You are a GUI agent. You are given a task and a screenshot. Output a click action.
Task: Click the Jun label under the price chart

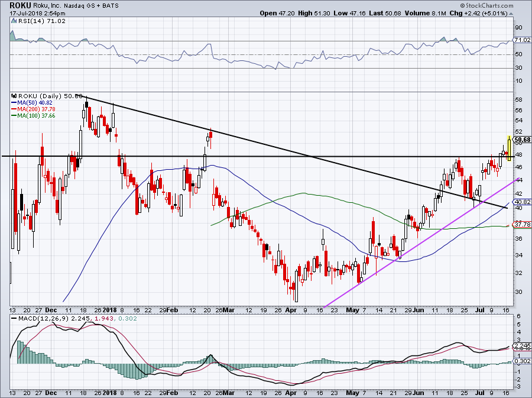[x=419, y=310]
